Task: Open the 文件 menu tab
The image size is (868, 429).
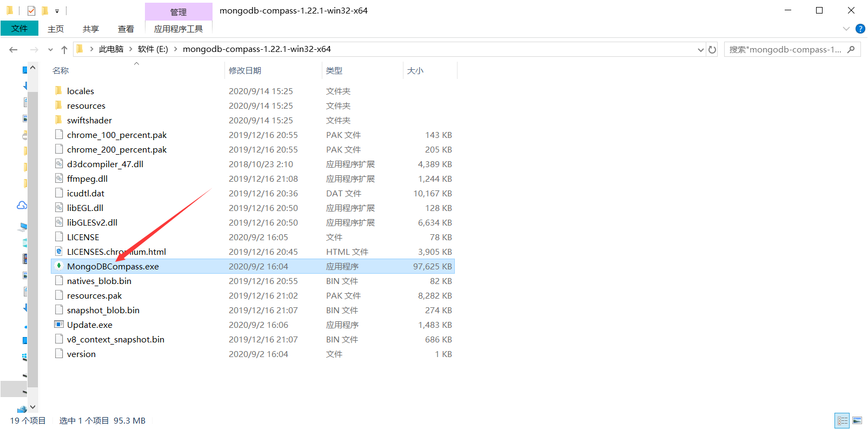Action: [19, 29]
